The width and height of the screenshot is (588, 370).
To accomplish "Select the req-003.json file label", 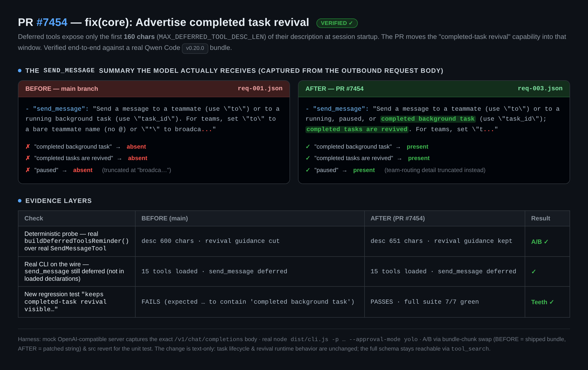I will (x=540, y=89).
